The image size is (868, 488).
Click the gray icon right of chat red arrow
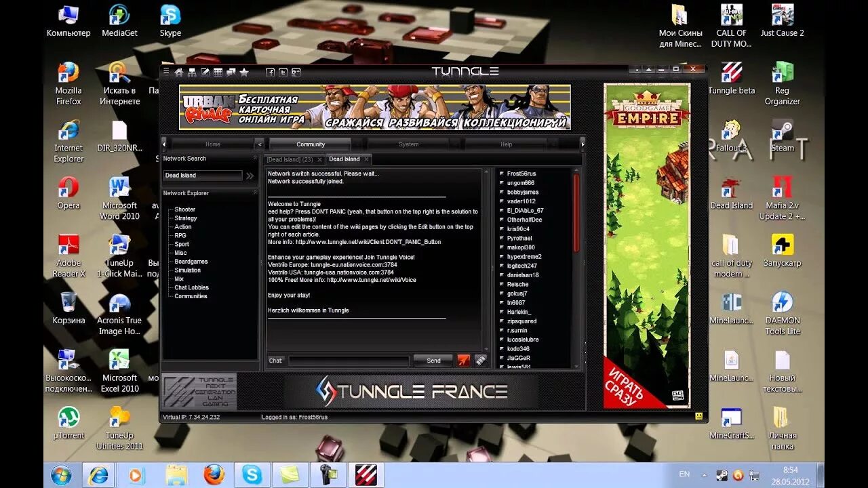pos(480,361)
